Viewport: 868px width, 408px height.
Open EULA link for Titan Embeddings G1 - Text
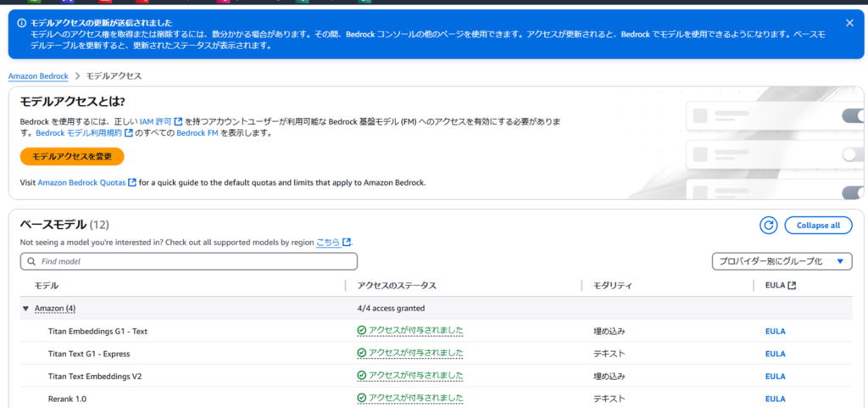point(775,331)
